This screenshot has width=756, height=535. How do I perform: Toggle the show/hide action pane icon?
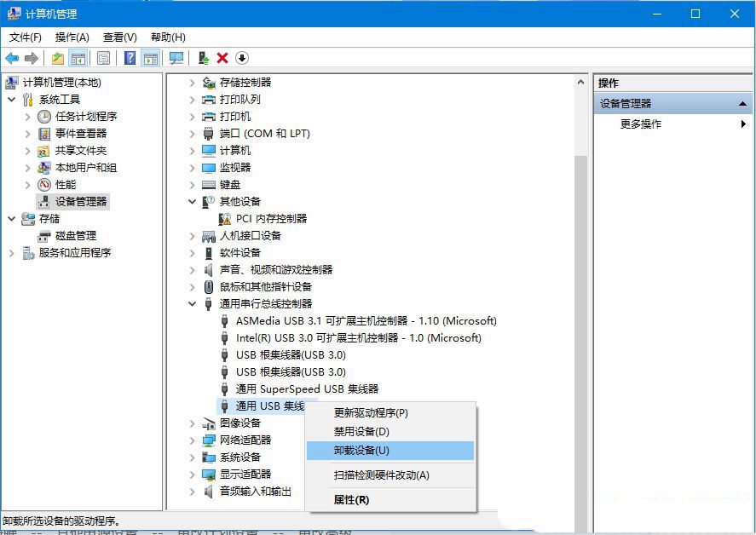[151, 58]
